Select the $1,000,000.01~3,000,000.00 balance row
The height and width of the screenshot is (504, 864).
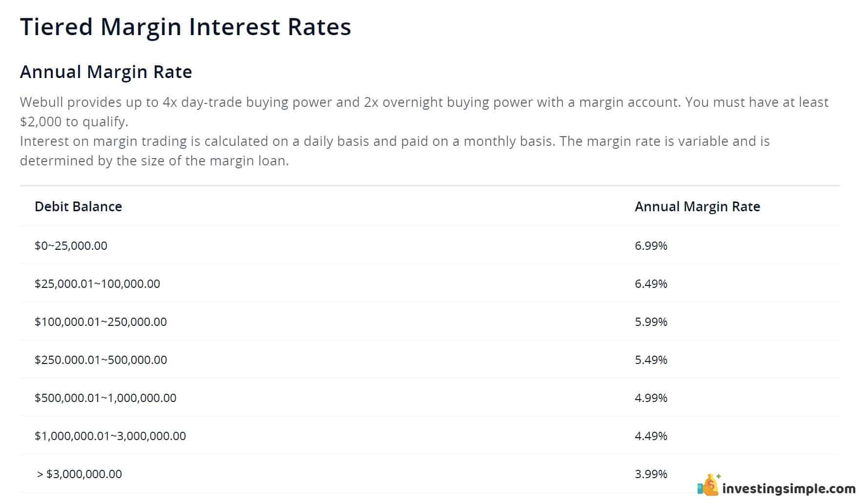(430, 436)
